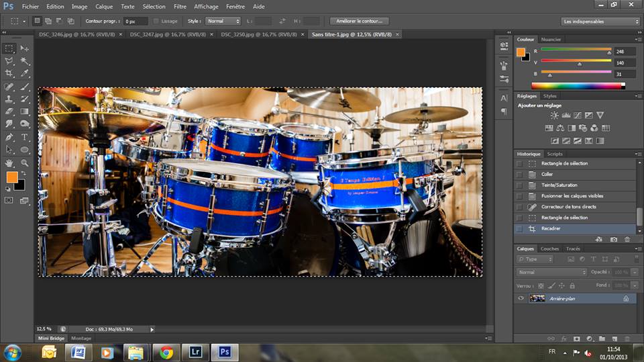Click the orange foreground color swatch in toolbox

point(11,177)
